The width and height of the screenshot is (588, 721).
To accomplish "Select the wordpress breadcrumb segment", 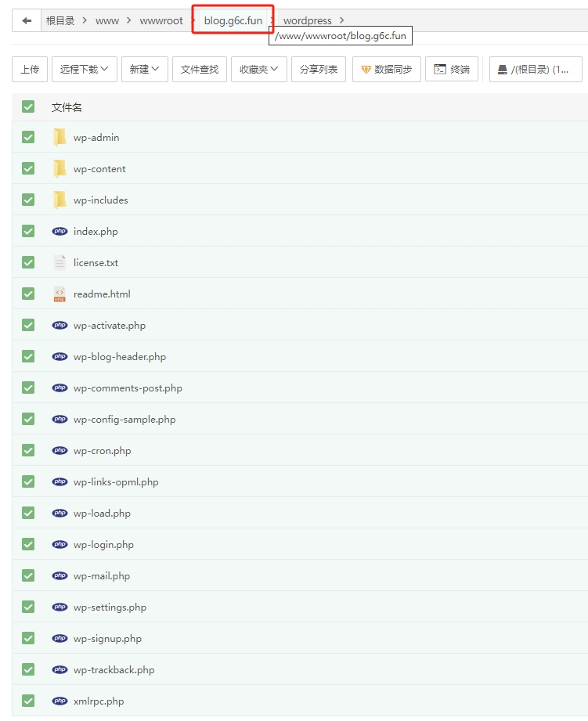I will [x=307, y=21].
